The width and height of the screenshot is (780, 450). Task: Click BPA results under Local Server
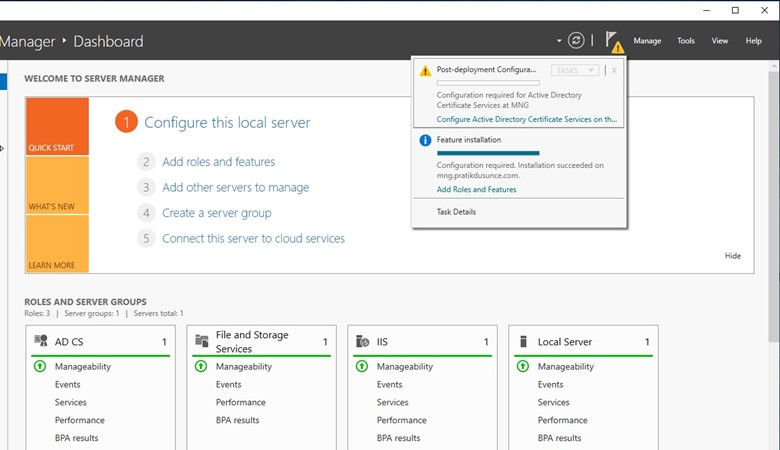559,438
